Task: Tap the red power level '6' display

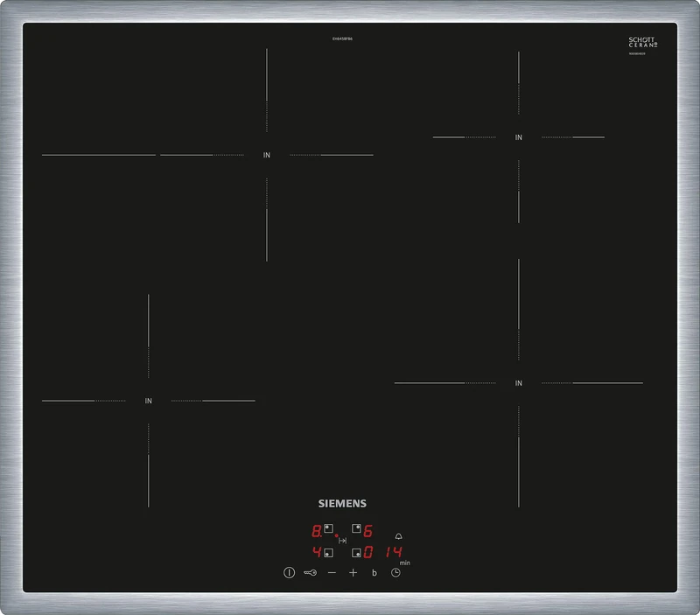Action: 369,529
